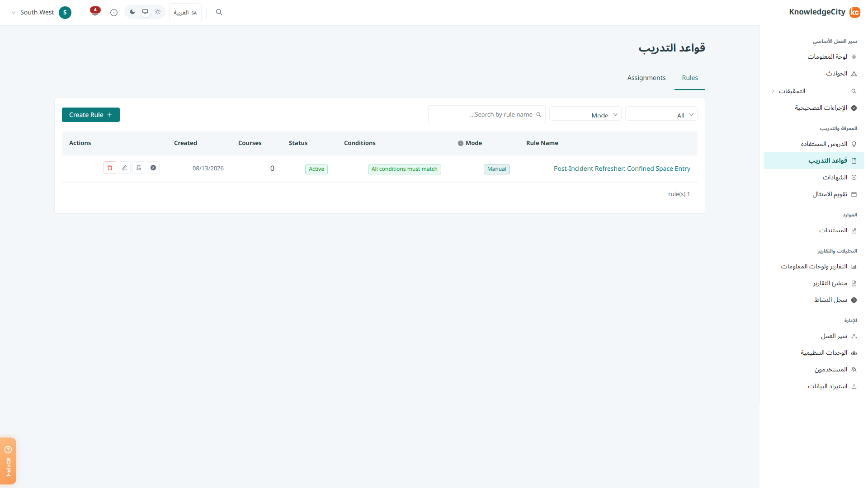This screenshot has height=488, width=868.
Task: Open الحوادث incidents in the sidebar
Action: [814, 74]
